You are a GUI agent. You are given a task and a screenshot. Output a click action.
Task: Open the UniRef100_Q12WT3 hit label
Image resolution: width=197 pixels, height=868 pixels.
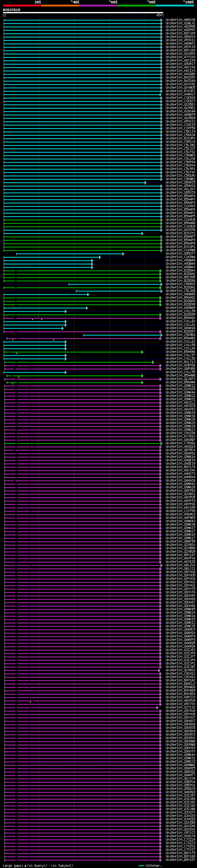pyautogui.click(x=180, y=379)
